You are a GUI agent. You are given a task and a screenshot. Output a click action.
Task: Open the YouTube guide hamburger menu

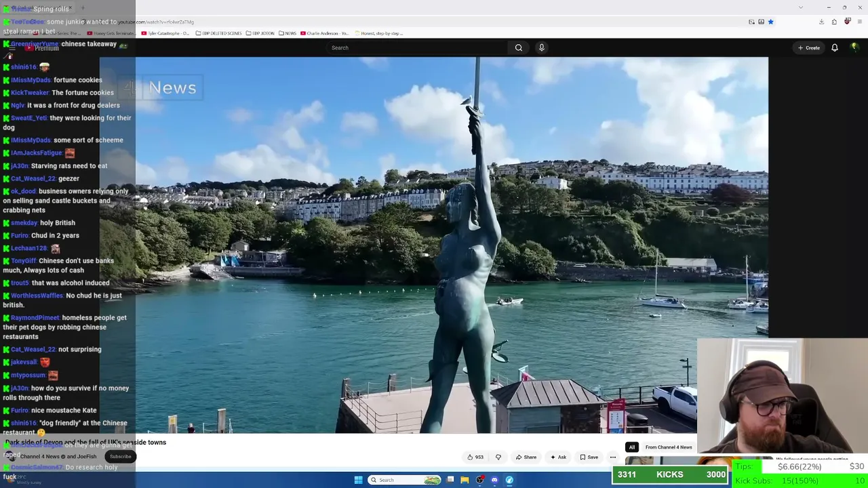12,47
